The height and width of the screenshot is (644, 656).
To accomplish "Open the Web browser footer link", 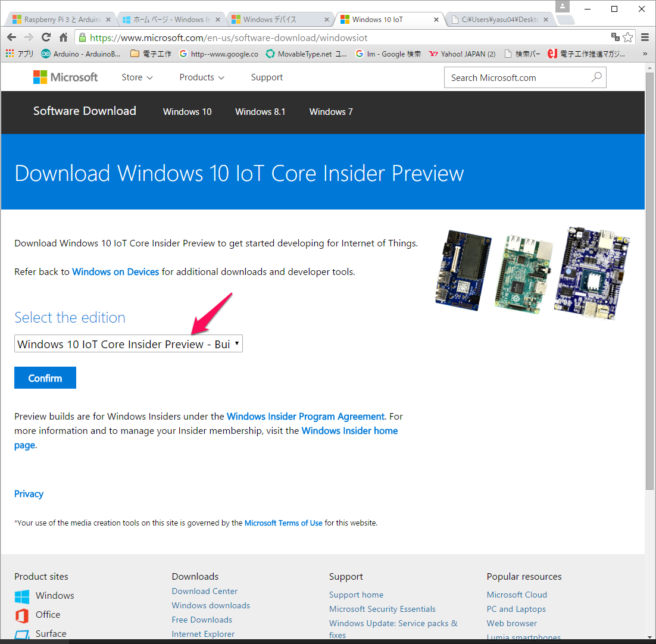I will (x=512, y=623).
